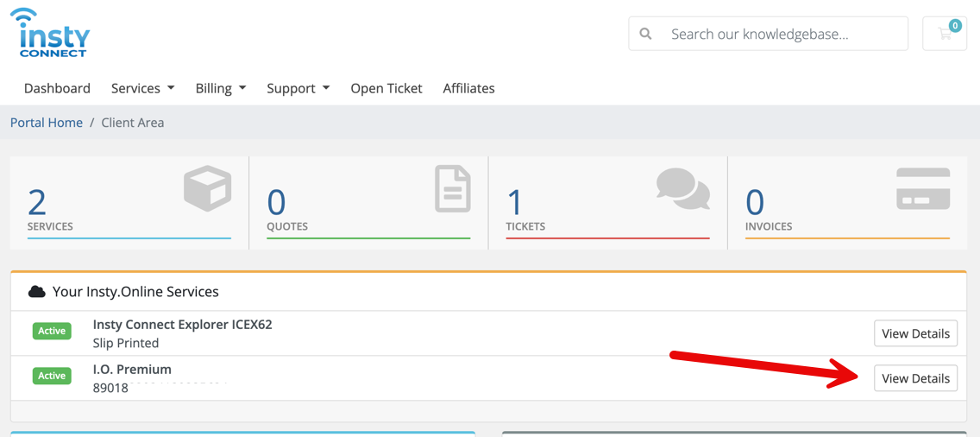Screen dimensions: 980x437
Task: Expand the Support dropdown menu
Action: click(x=298, y=88)
